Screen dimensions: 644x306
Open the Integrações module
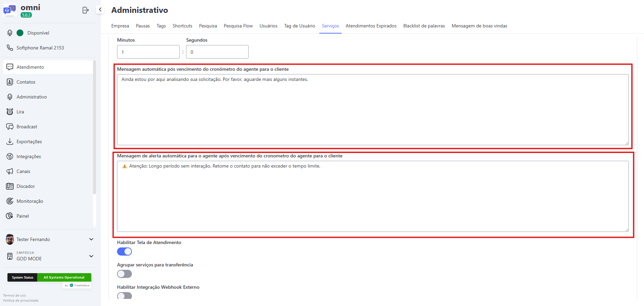tap(29, 156)
